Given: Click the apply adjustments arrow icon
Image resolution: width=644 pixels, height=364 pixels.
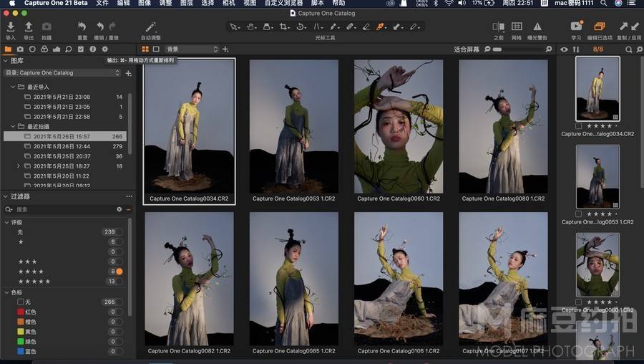Looking at the screenshot, I should point(635,27).
